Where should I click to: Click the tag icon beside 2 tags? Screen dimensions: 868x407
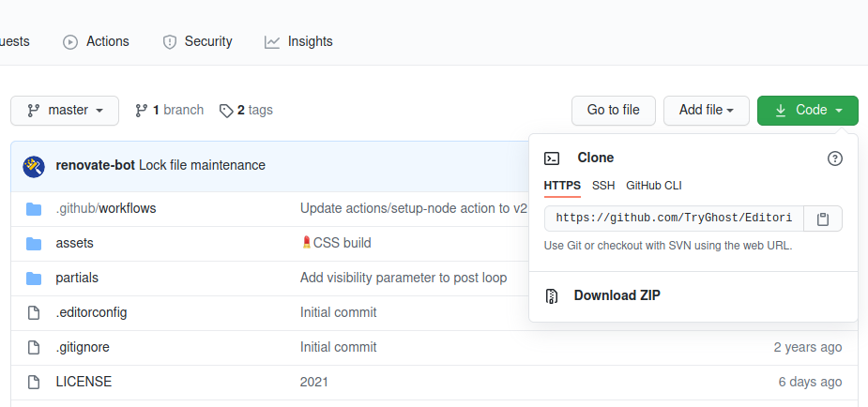pyautogui.click(x=226, y=111)
